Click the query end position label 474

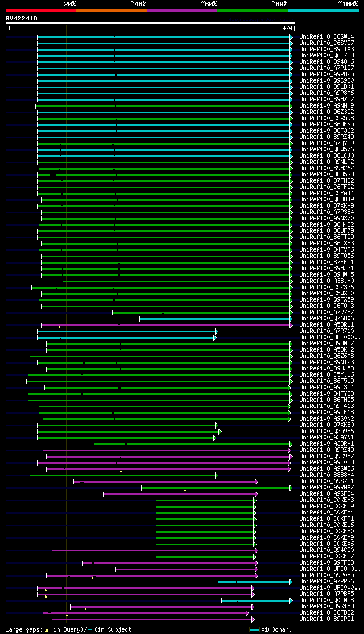coord(287,28)
